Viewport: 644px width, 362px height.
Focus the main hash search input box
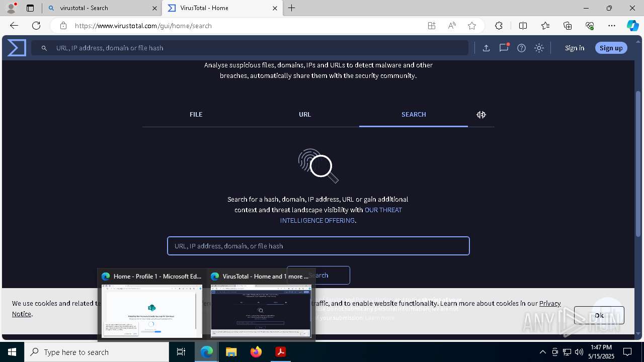coord(318,246)
